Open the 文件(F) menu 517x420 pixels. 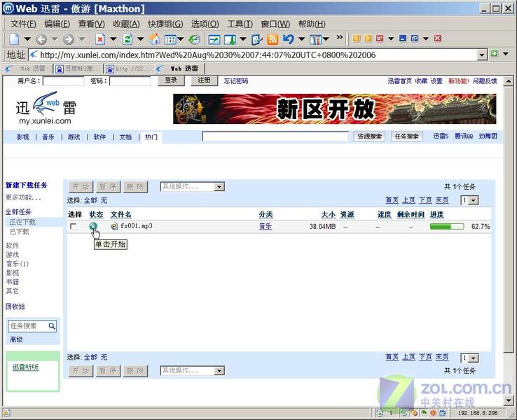(23, 24)
